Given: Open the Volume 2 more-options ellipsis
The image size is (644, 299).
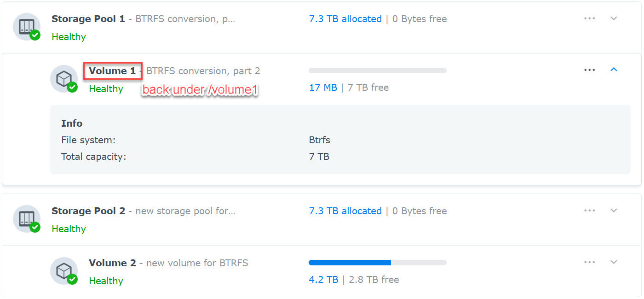Looking at the screenshot, I should coord(589,262).
